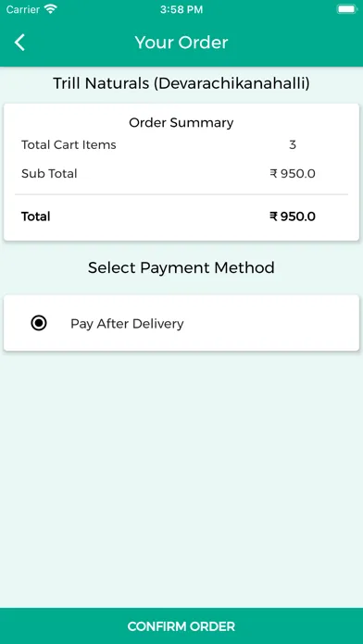Image resolution: width=363 pixels, height=644 pixels.
Task: Click the Order Summary card divider line
Action: click(181, 194)
